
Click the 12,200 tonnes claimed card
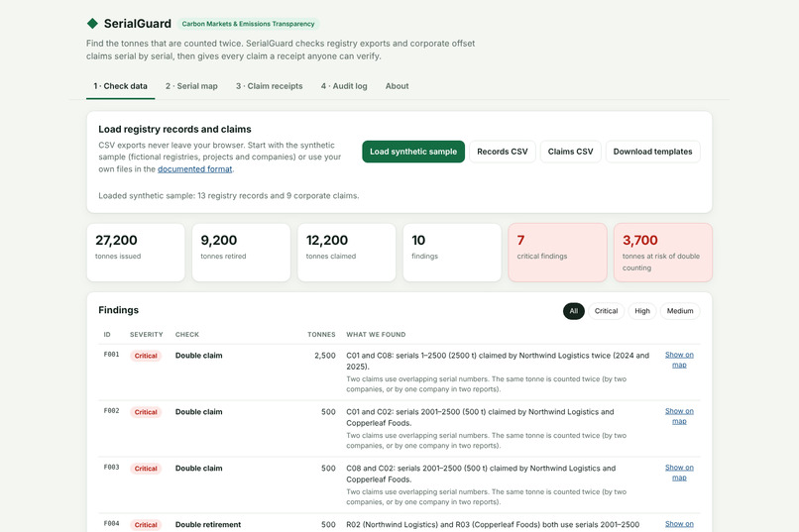347,253
